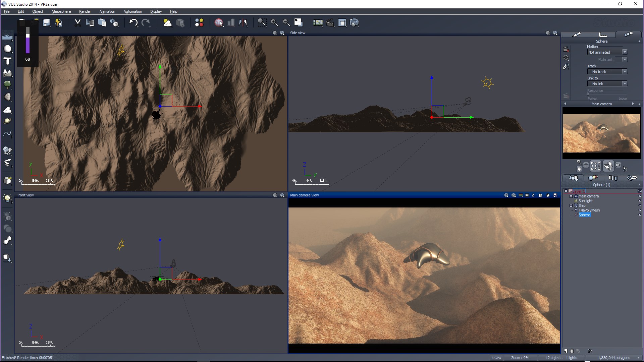
Task: Click the Response slider handle
Action: 588,94
